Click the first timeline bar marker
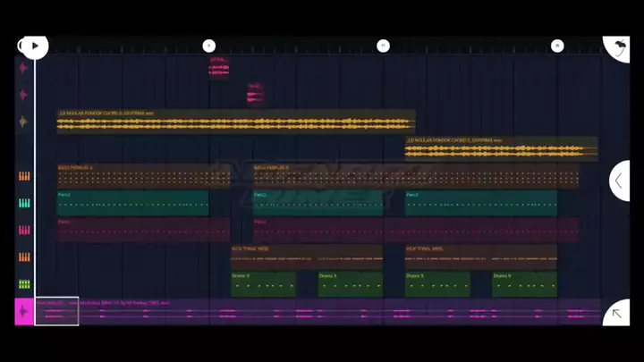This screenshot has width=644, height=362. [x=208, y=46]
